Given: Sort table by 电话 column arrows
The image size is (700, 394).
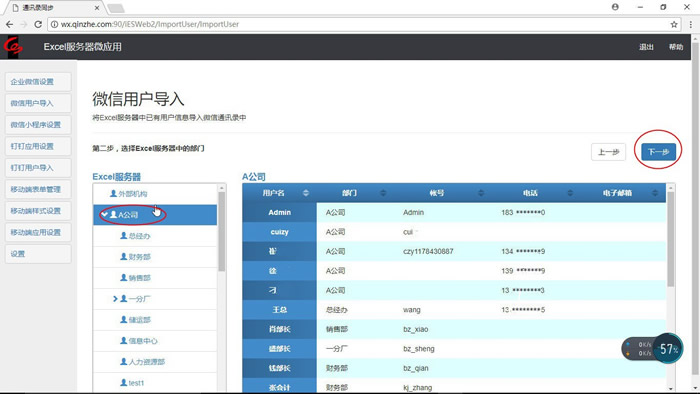Looking at the screenshot, I should coord(570,193).
